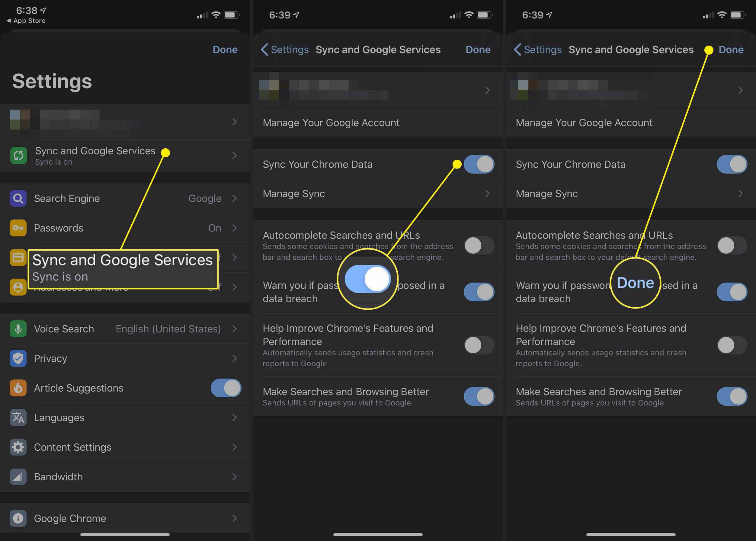Toggle Help Improve Chrome's Features in right screen
This screenshot has width=756, height=541.
pyautogui.click(x=732, y=345)
